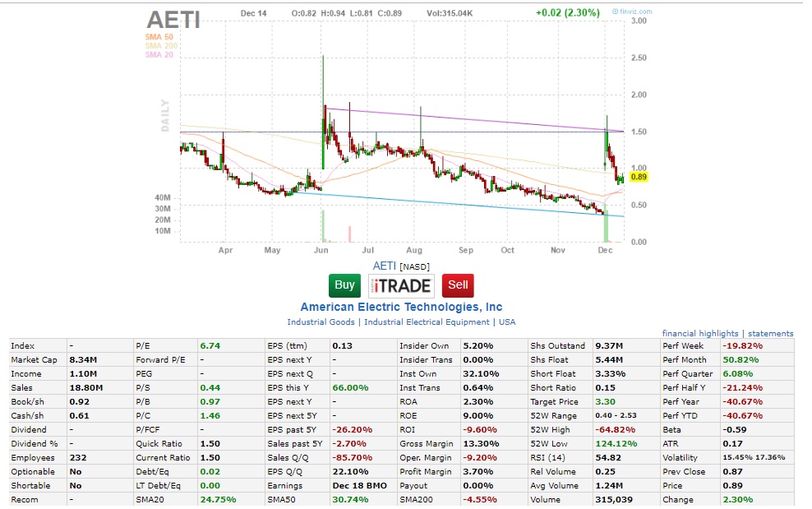Open the USA country link
This screenshot has height=509, width=812.
[507, 322]
